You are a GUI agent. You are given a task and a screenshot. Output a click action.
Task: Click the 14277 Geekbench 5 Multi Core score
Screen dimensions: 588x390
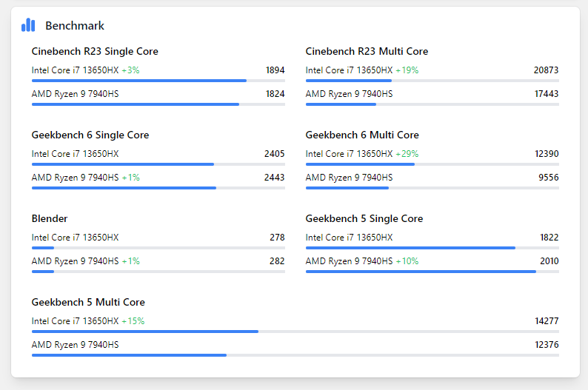coord(546,321)
